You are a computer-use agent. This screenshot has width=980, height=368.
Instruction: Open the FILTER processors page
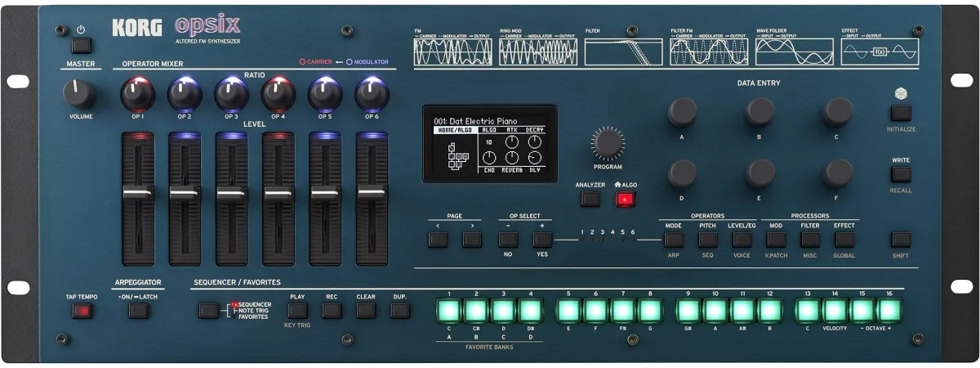pos(810,240)
